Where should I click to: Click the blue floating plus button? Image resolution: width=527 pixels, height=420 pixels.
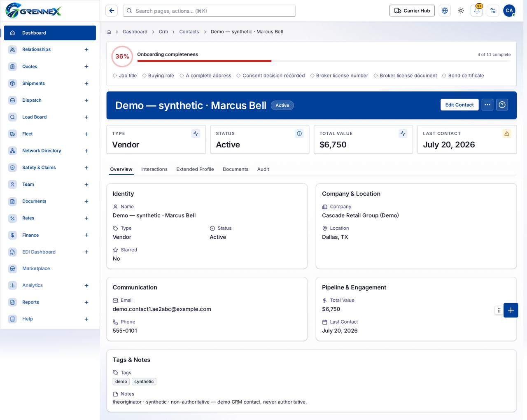(511, 310)
